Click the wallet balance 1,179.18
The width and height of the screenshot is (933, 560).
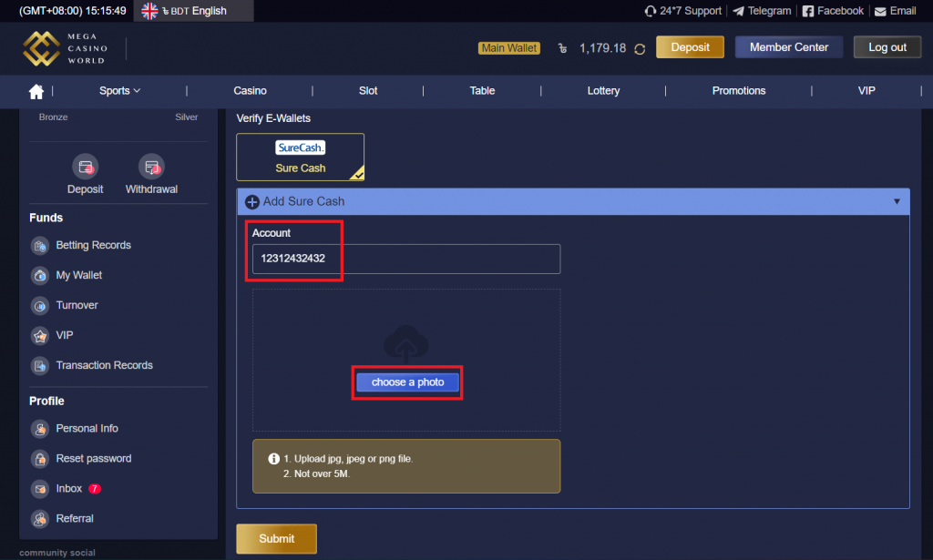pyautogui.click(x=603, y=48)
